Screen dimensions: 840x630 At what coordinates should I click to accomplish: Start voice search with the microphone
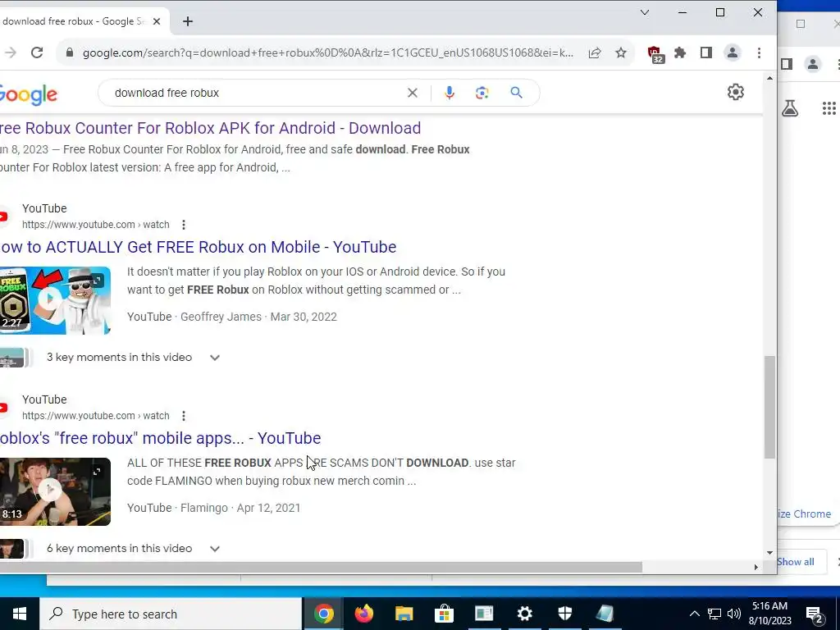[x=450, y=93]
